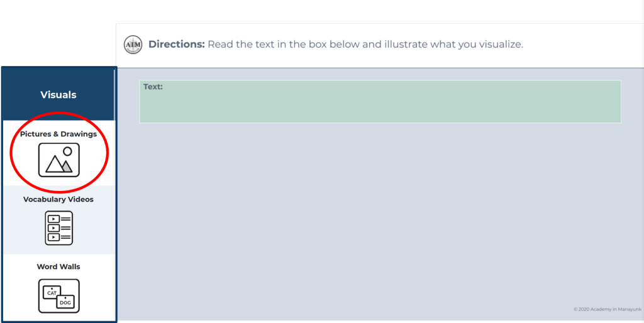Select the Pictures & Drawings label
Image resolution: width=644 pixels, height=323 pixels.
point(58,134)
